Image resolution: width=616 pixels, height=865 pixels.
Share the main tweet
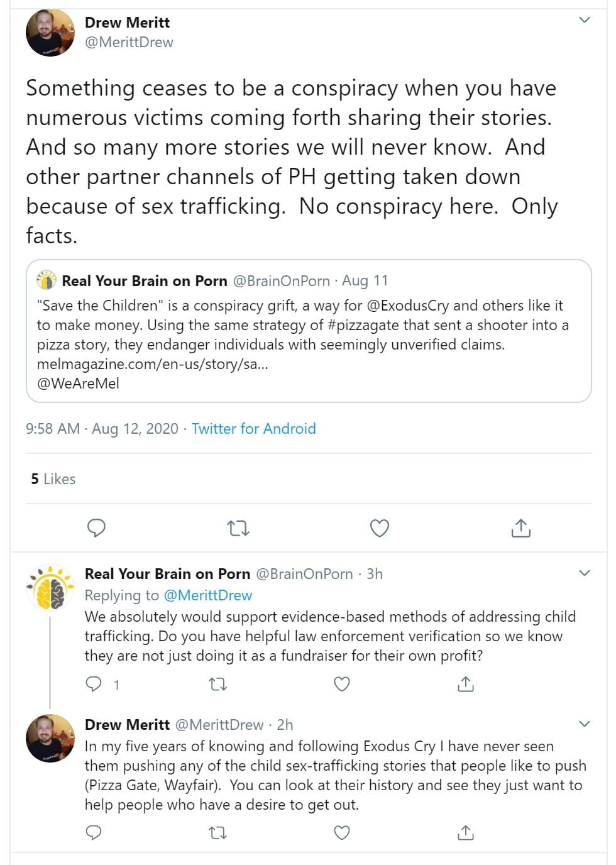click(520, 528)
